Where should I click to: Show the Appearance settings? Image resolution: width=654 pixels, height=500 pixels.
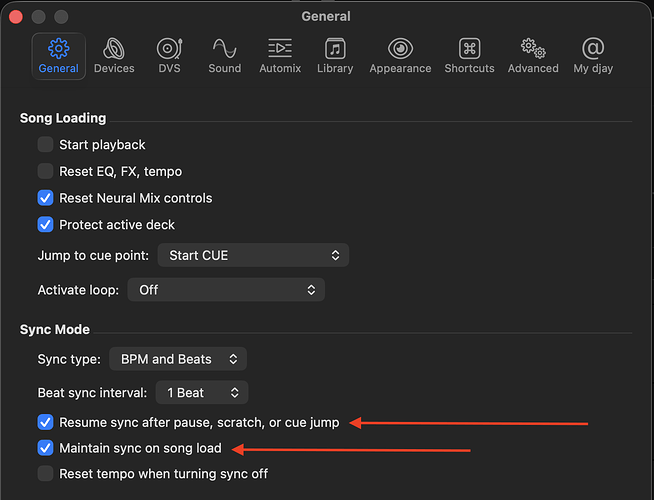pyautogui.click(x=400, y=56)
